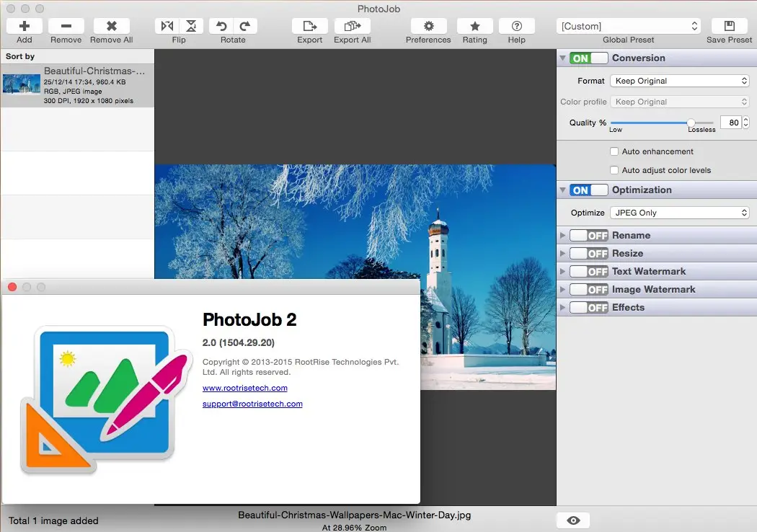
Task: Expand the Effects section triangle
Action: 562,308
